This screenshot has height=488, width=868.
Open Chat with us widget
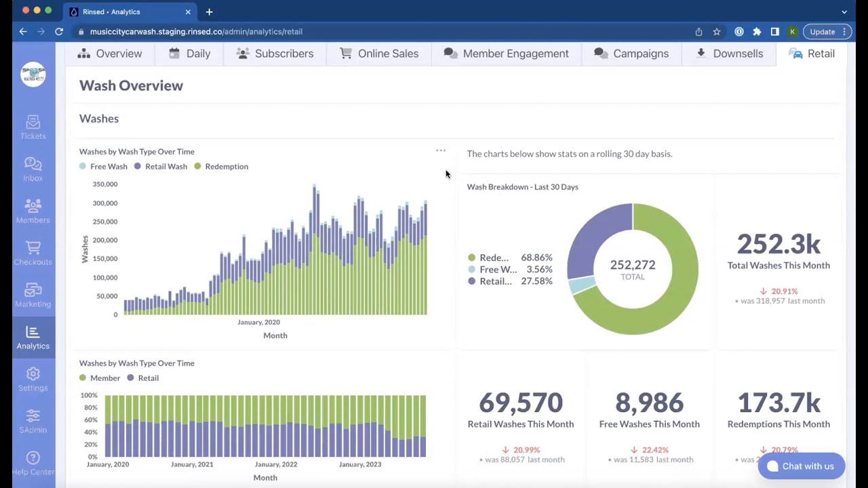(801, 466)
